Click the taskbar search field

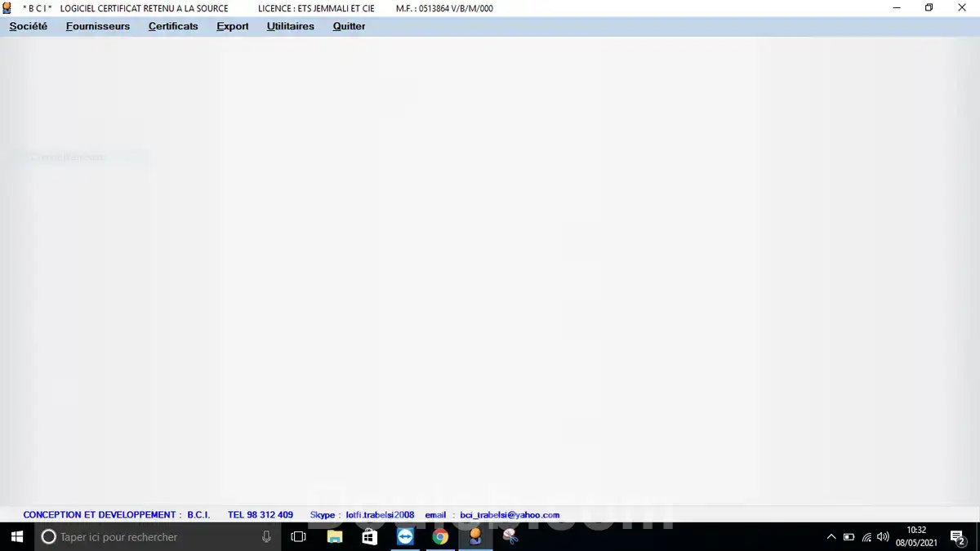pos(147,536)
